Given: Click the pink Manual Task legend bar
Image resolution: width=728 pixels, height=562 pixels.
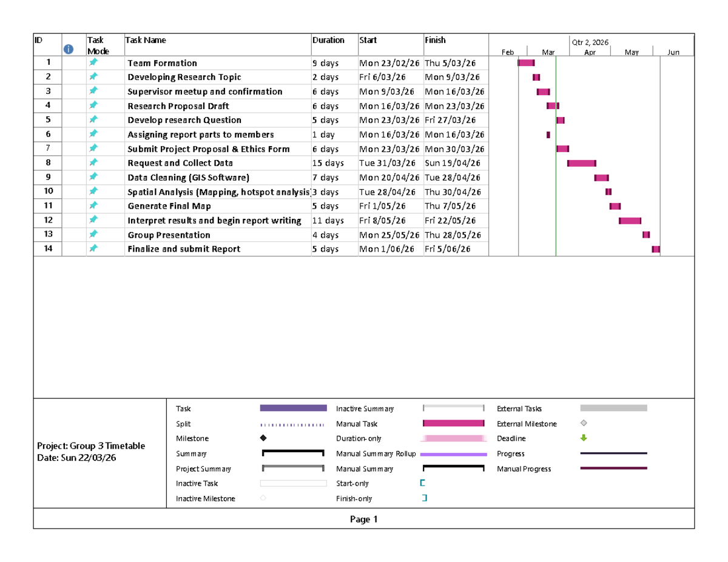Looking at the screenshot, I should [x=454, y=423].
